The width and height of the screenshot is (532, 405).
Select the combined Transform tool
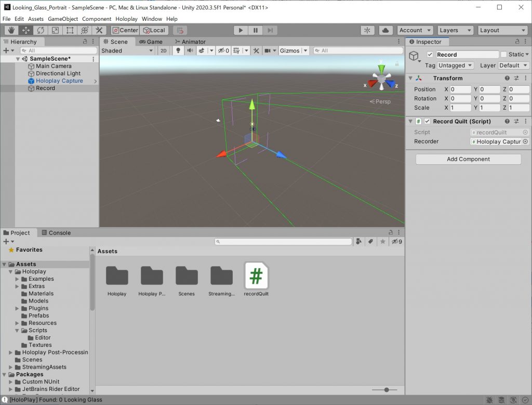point(85,30)
